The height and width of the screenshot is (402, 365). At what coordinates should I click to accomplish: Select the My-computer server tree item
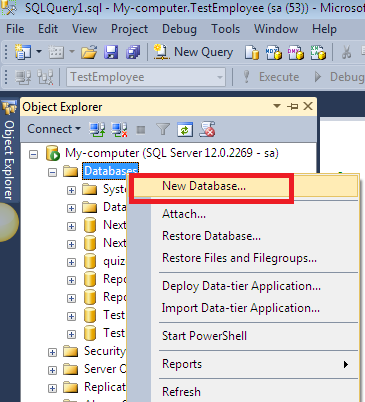tap(172, 153)
